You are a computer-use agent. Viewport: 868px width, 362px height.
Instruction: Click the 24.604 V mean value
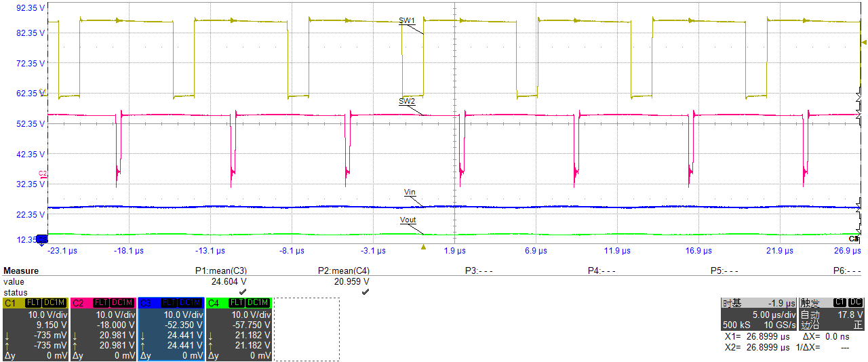coord(229,281)
